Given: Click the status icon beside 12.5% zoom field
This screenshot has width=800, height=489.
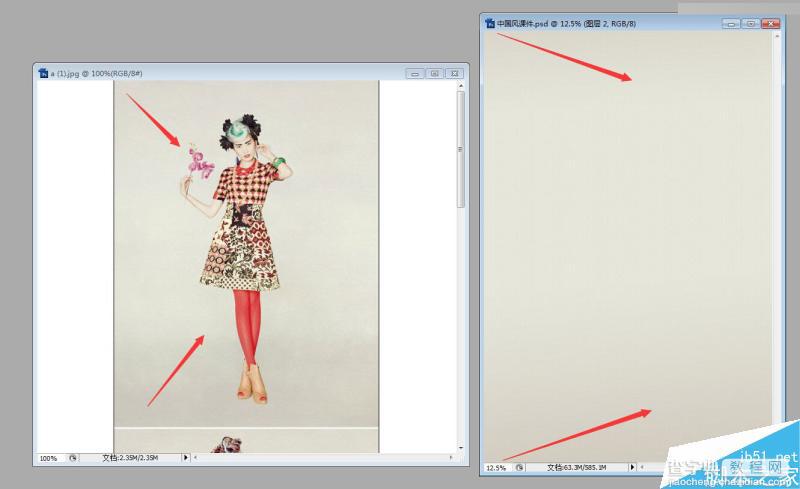Looking at the screenshot, I should [x=519, y=467].
